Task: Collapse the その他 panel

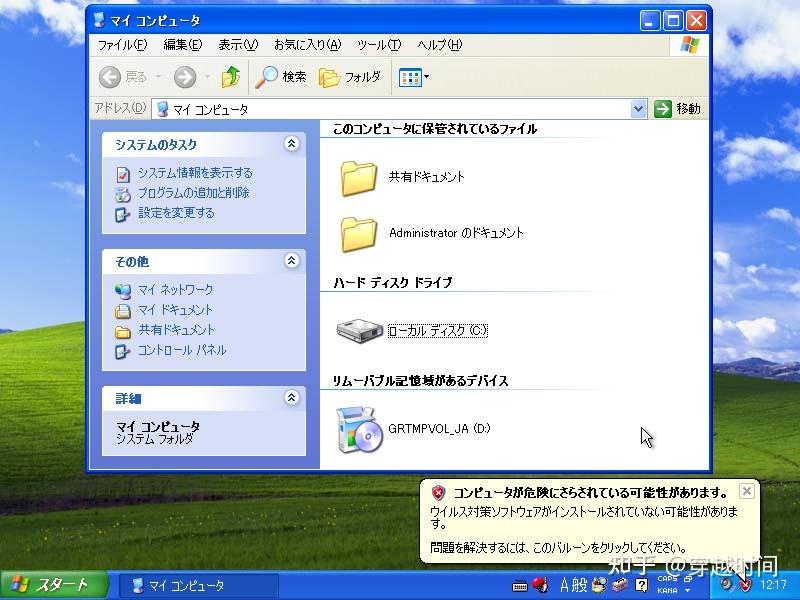Action: coord(291,261)
